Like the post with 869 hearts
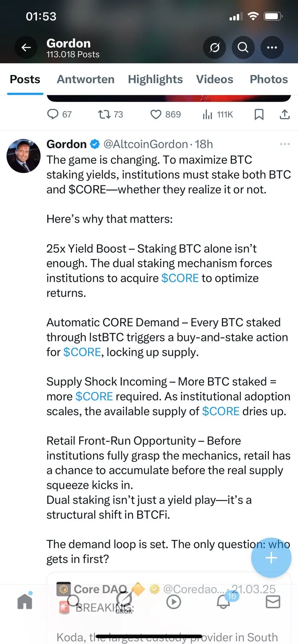This screenshot has height=644, width=298. (155, 114)
